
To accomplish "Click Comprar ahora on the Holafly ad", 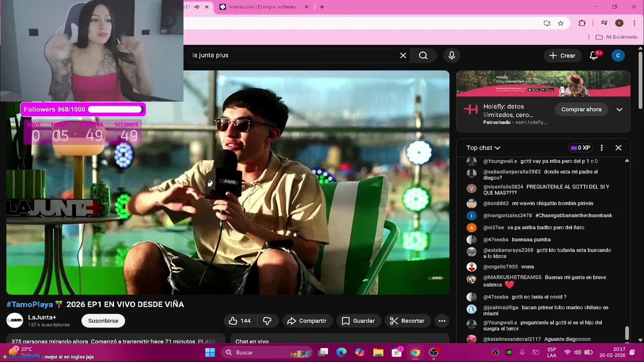I will (x=581, y=110).
